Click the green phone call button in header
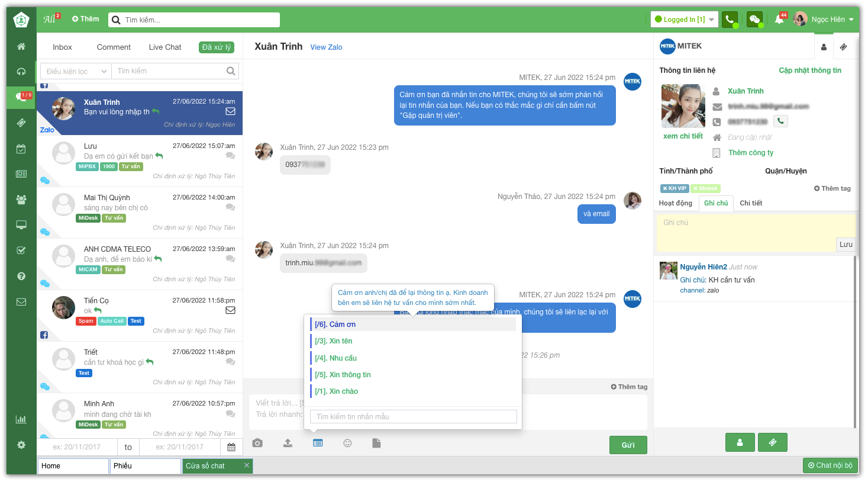The width and height of the screenshot is (868, 482). pyautogui.click(x=730, y=20)
